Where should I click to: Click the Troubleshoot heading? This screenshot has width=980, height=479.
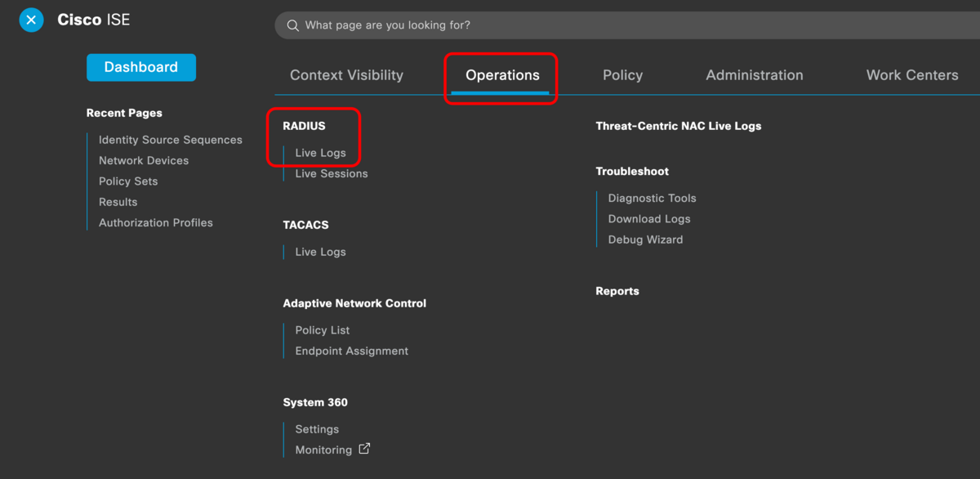point(632,172)
